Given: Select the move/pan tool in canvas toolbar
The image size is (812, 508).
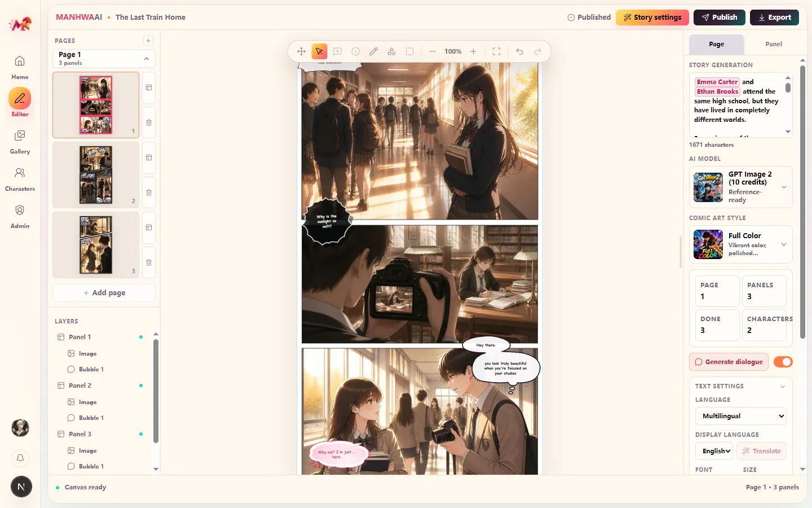Looking at the screenshot, I should (301, 51).
